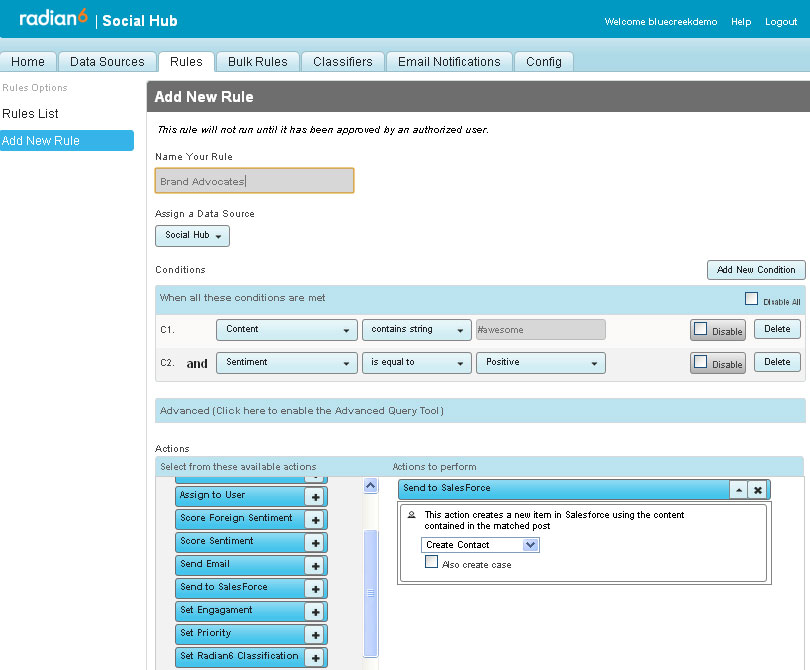Remove the Send to SalesForce action with X
810x670 pixels.
pos(758,490)
